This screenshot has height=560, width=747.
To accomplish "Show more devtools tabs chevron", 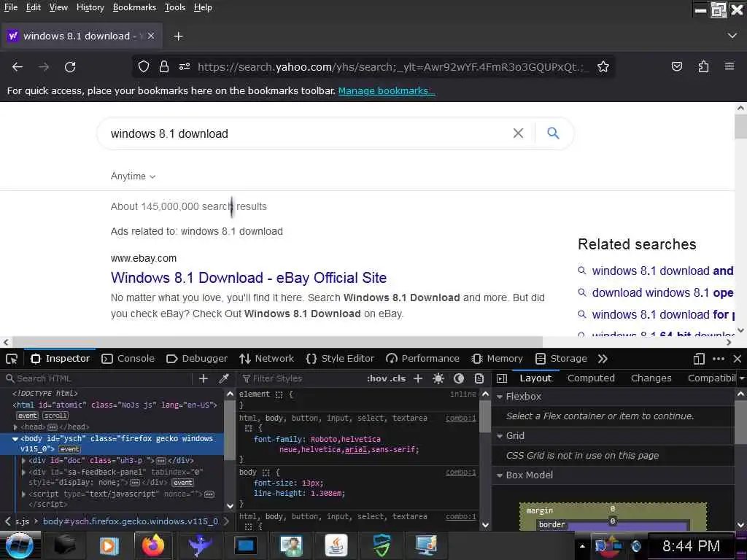I will point(603,359).
